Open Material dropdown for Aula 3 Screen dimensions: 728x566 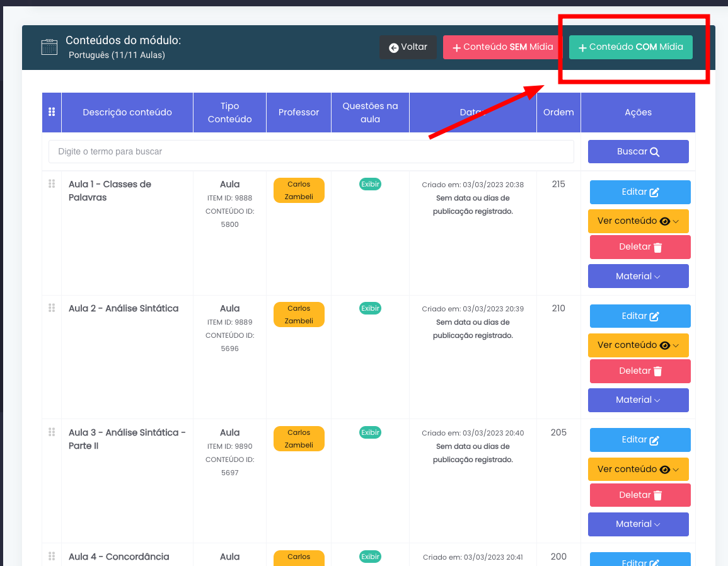pos(638,524)
